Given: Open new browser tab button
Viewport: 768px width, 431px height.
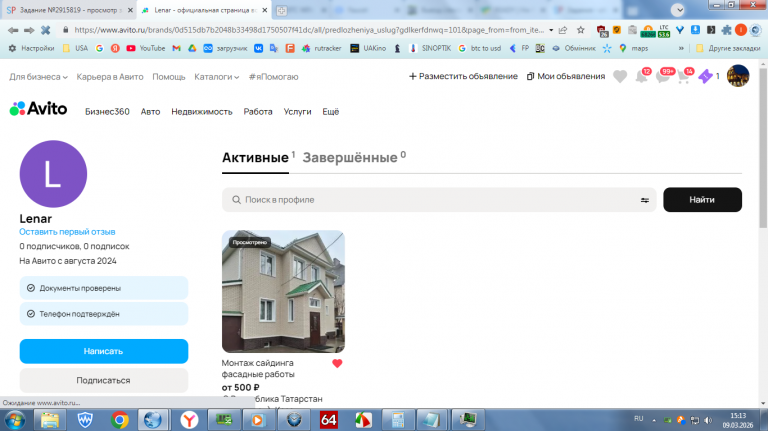Looking at the screenshot, I should pyautogui.click(x=281, y=10).
